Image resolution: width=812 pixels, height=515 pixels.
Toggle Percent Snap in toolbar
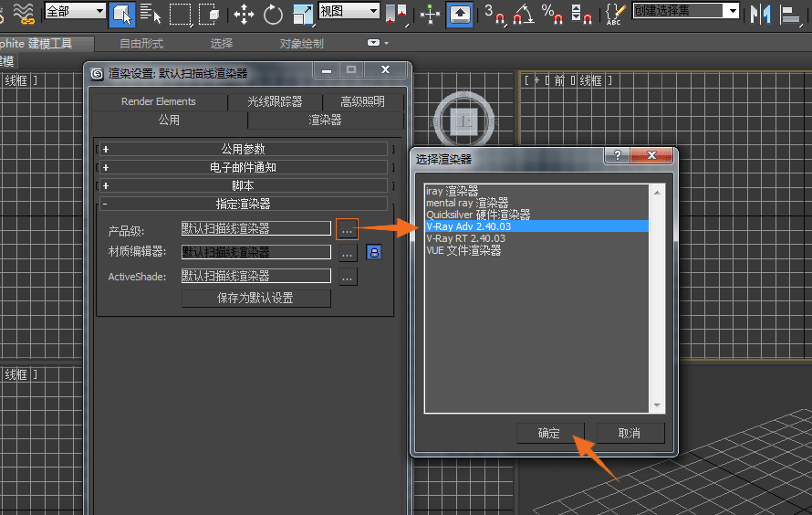[552, 13]
